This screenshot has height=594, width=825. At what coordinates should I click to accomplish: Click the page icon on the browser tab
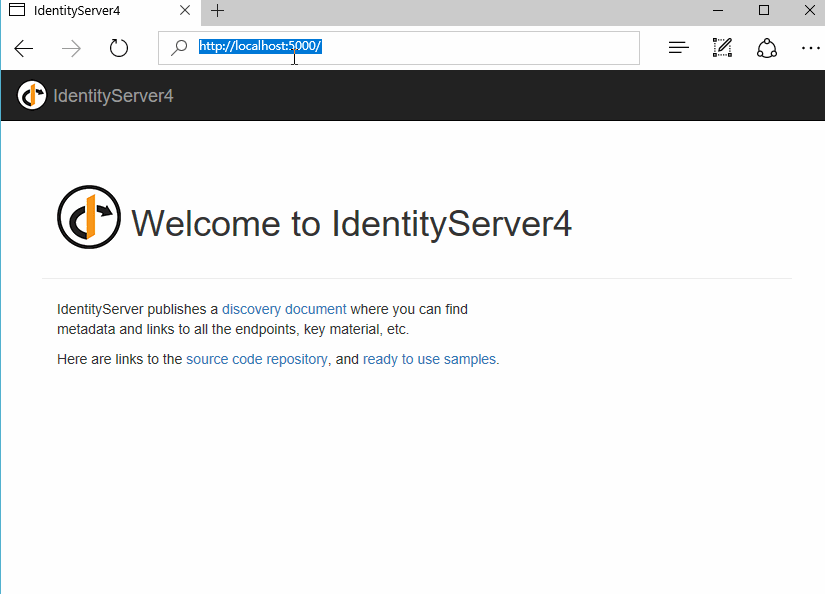point(17,10)
